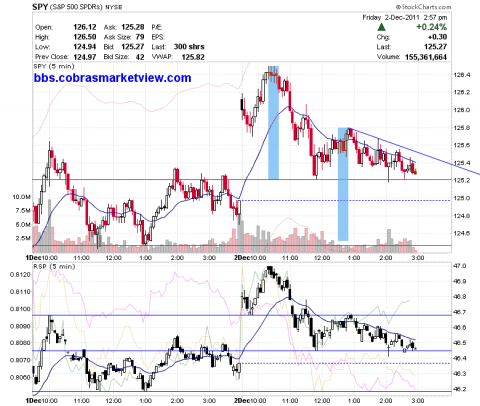
Task: Click the 47.0 label on RSP price axis
Action: tap(459, 266)
